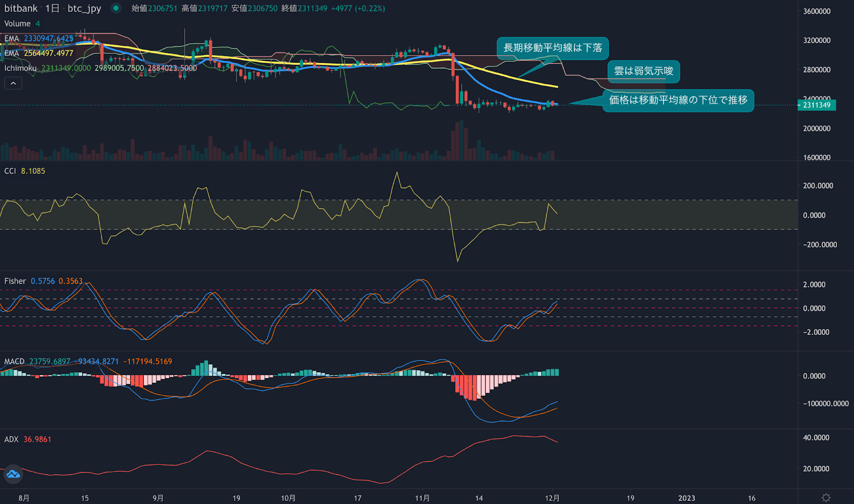Select the Volume indicator legend
Screen dimensions: 854x504
[x=18, y=23]
